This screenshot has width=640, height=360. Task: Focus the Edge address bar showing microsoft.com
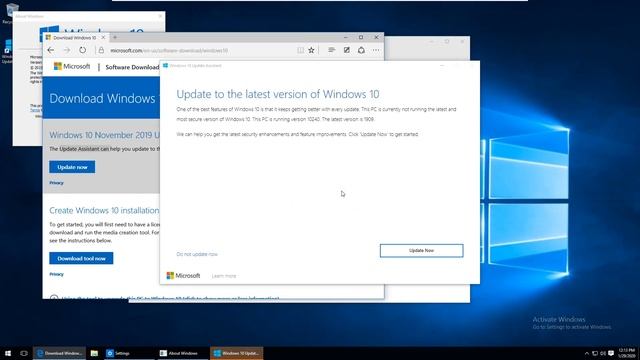[200, 50]
